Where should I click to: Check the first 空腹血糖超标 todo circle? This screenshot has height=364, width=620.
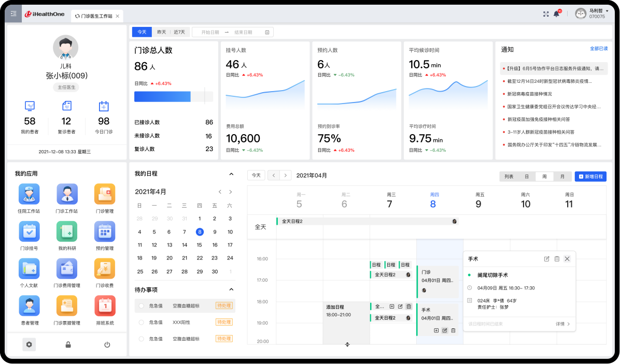[141, 306]
